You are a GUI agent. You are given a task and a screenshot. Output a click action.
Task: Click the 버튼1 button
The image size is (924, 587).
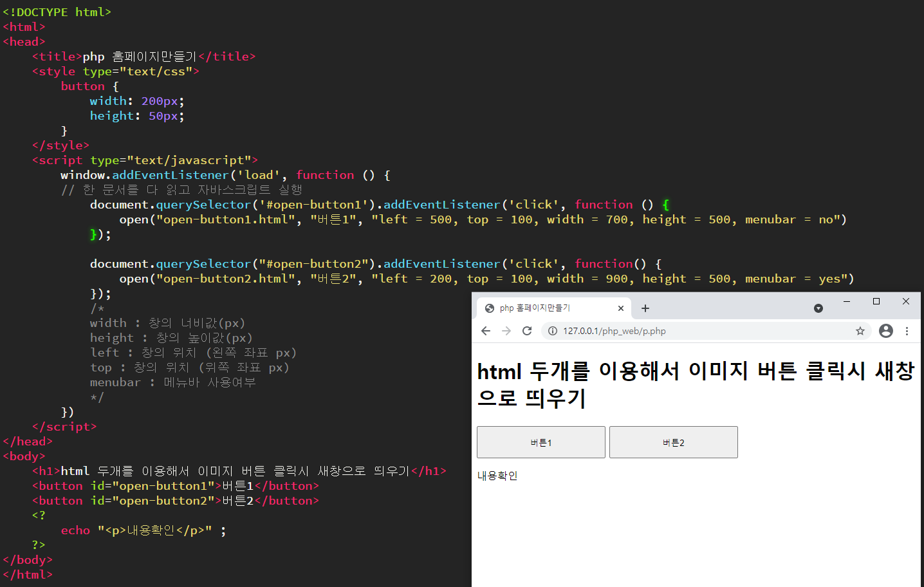541,442
